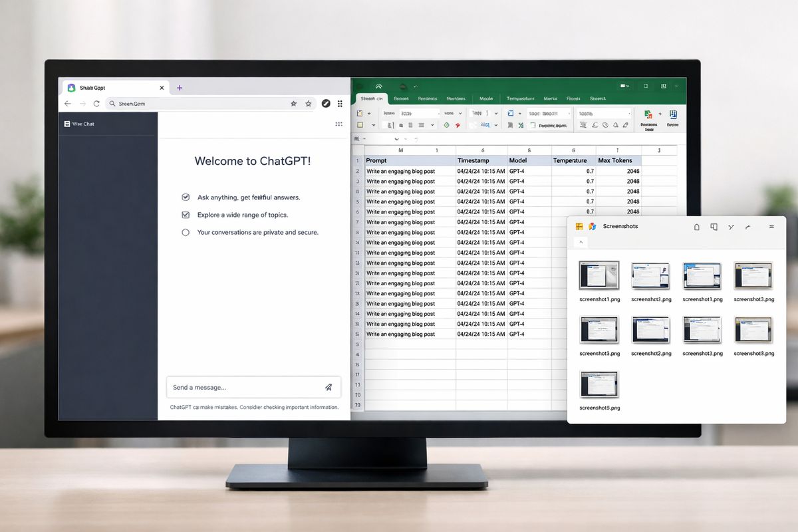Toggle the Explore a wide range of topics checkbox
This screenshot has width=798, height=532.
[x=186, y=215]
